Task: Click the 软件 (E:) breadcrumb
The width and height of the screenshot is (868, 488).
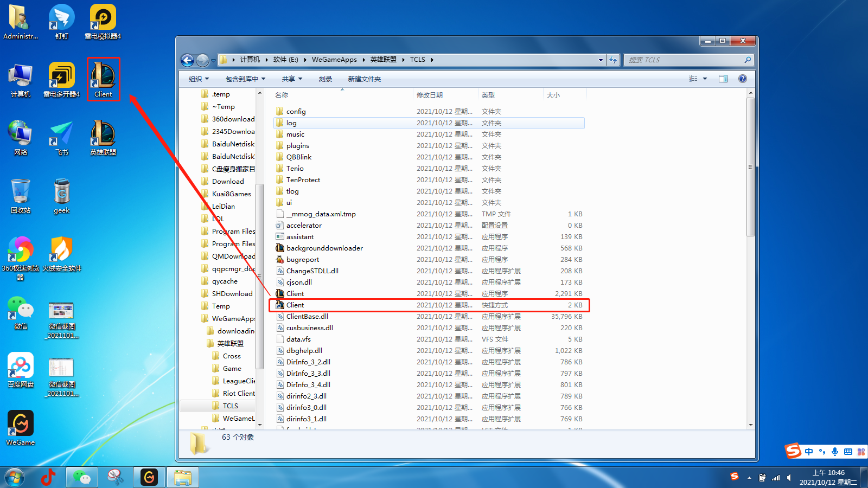Action: 286,60
